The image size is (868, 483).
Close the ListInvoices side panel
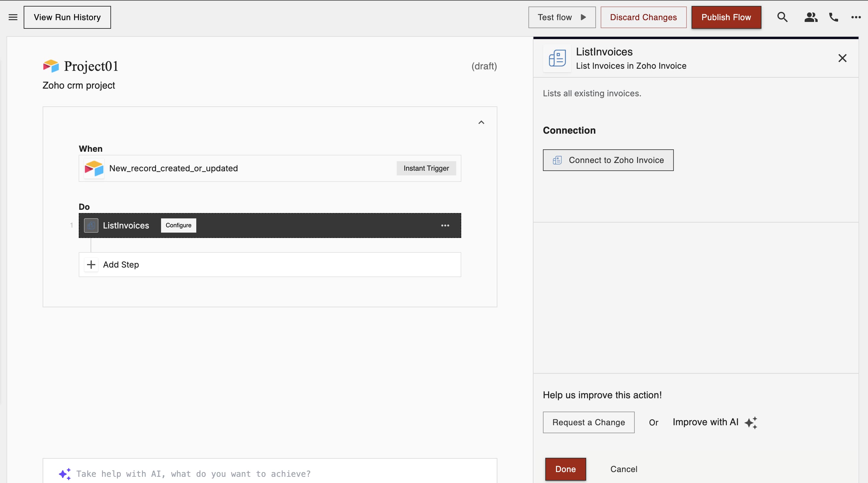coord(842,58)
